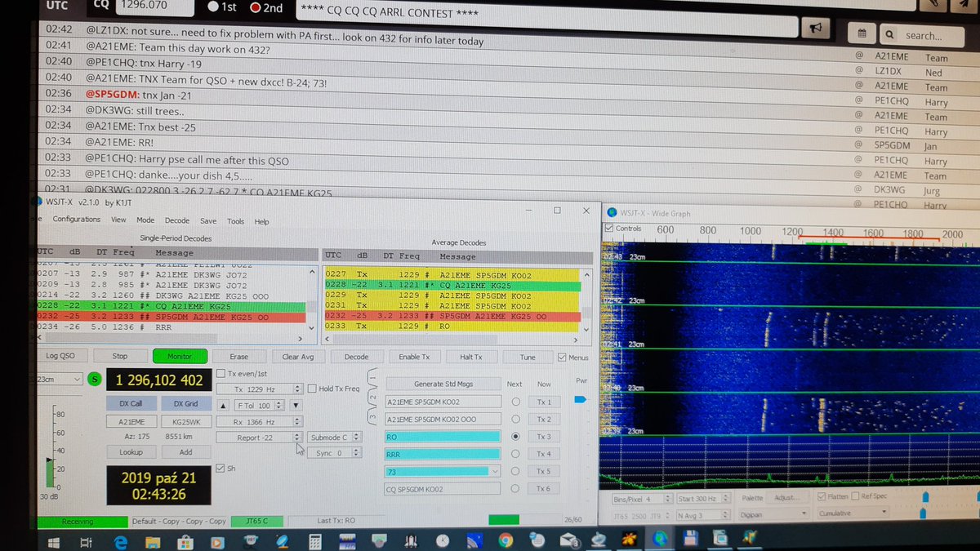Open File Explorer from taskbar
This screenshot has width=980, height=551.
tap(153, 541)
